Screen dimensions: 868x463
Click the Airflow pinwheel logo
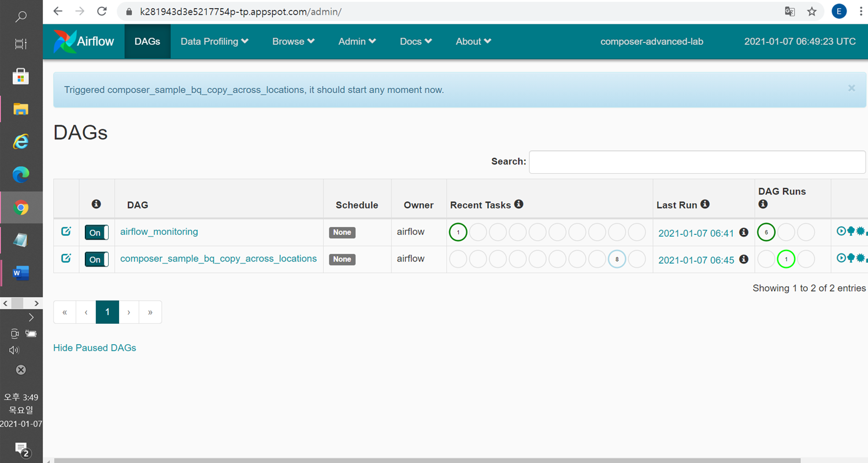point(65,42)
